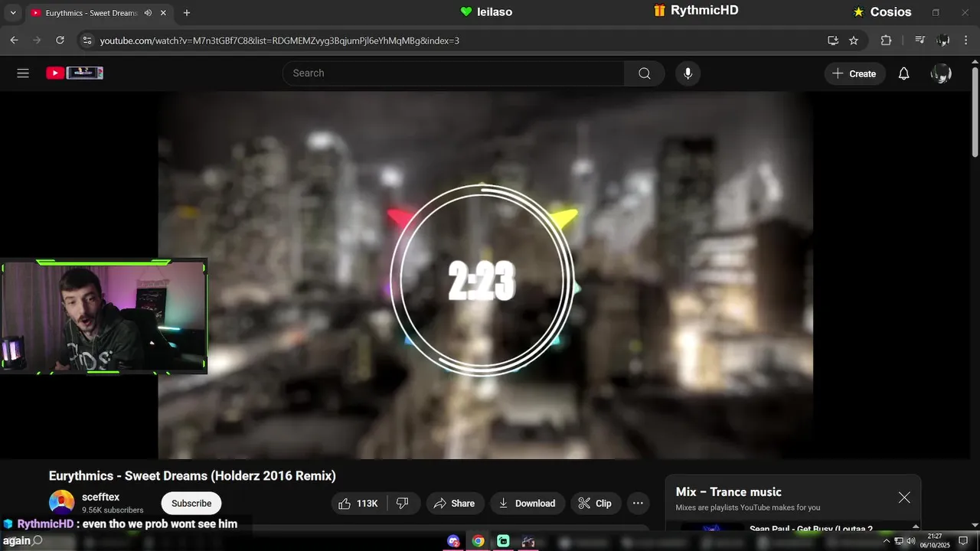Open scefftex channel name link
The image size is (980, 551).
(100, 497)
